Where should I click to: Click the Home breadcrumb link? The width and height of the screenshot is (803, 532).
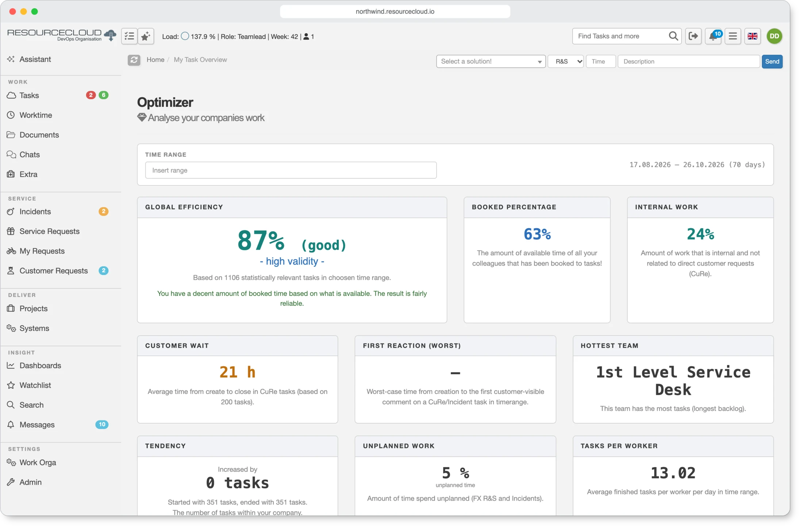(155, 59)
